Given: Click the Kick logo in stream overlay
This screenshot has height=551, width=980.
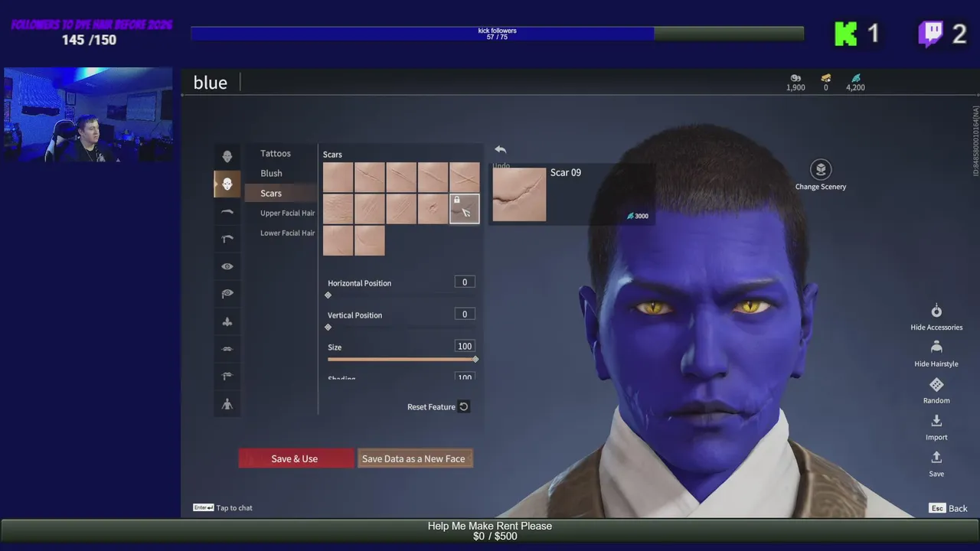Looking at the screenshot, I should coord(846,34).
